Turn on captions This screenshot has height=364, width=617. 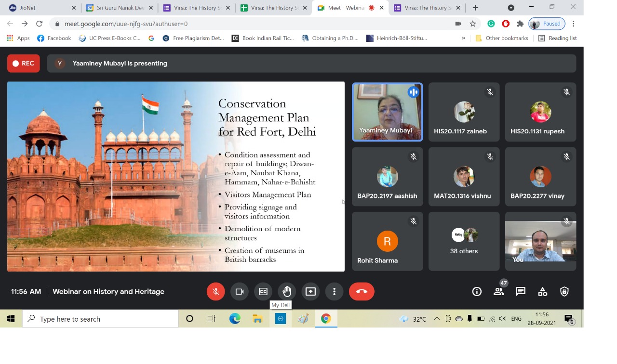point(263,292)
